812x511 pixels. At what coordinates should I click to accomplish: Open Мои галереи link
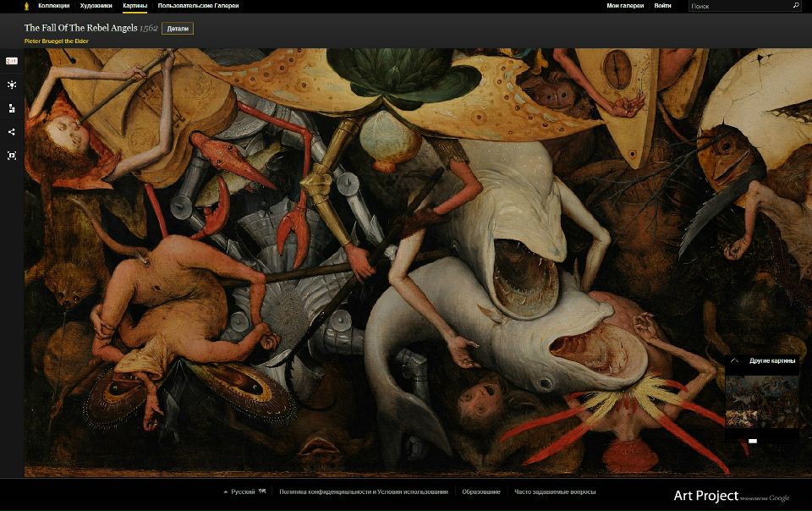(x=625, y=6)
